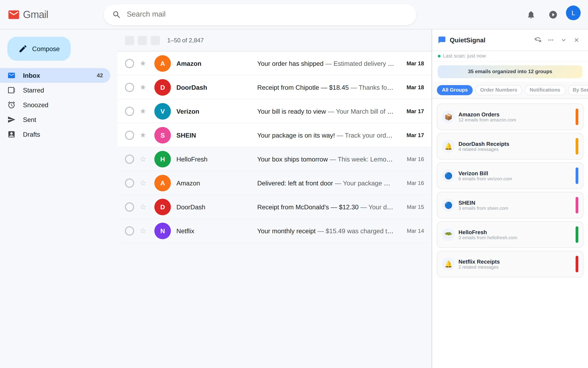Toggle star on the Amazon shipped email
588x368 pixels.
(x=143, y=63)
